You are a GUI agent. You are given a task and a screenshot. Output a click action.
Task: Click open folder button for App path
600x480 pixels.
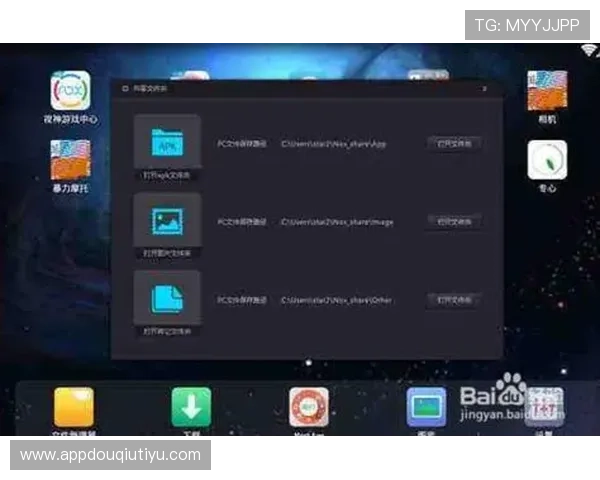click(x=453, y=144)
